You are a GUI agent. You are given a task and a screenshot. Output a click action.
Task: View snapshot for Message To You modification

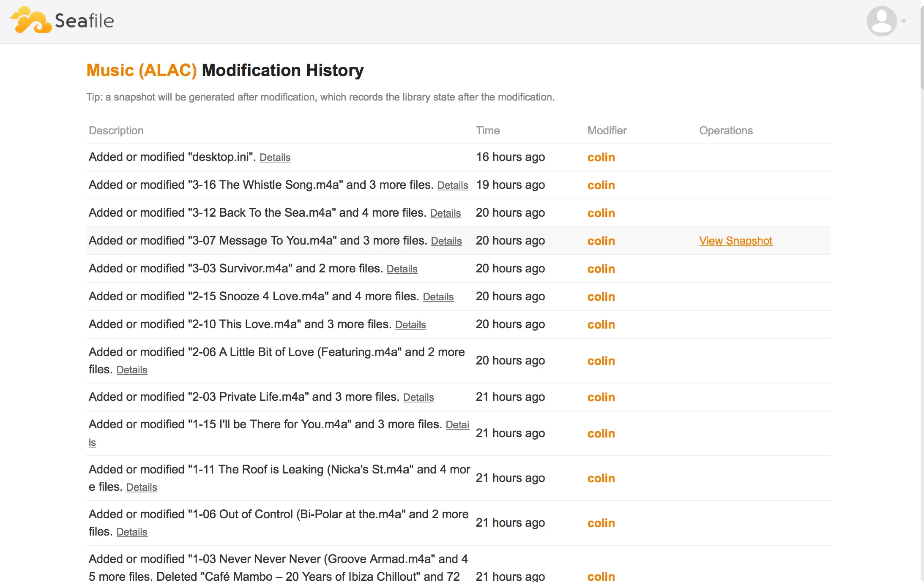pyautogui.click(x=736, y=240)
